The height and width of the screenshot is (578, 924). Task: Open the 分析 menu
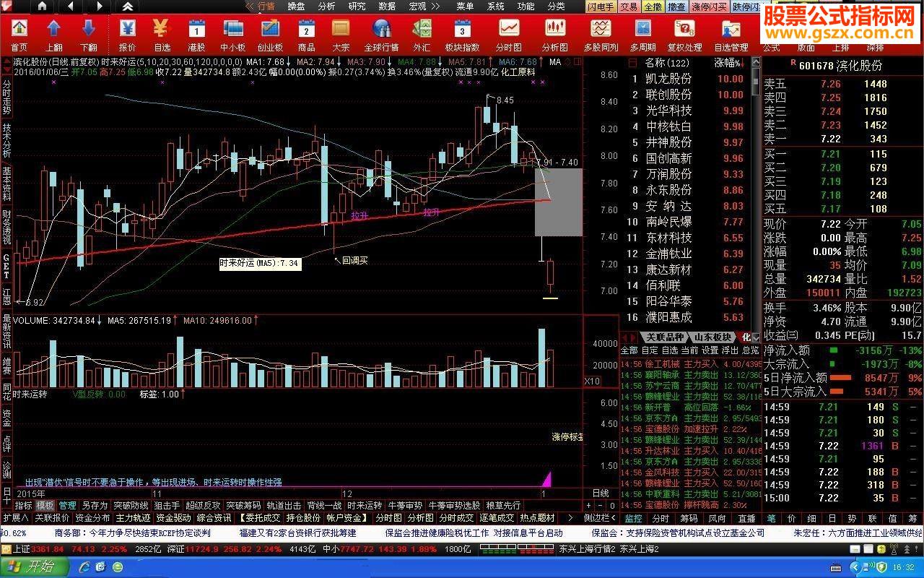326,7
